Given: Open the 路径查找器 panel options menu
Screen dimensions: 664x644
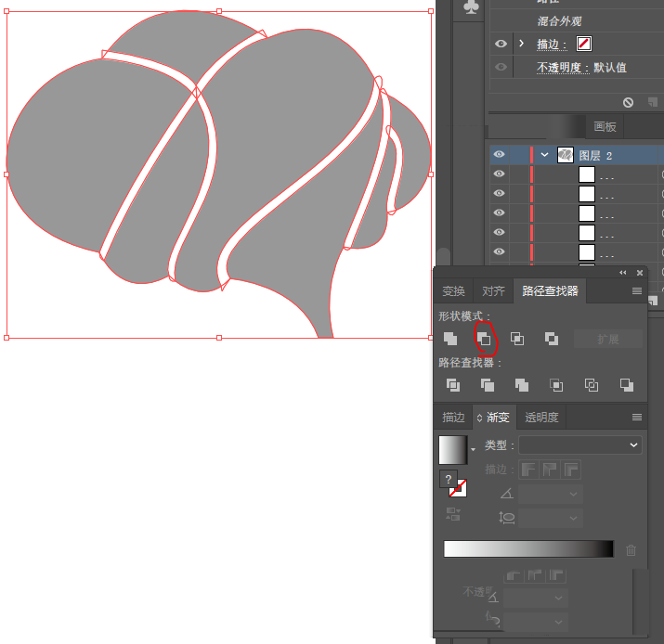Looking at the screenshot, I should pos(637,290).
